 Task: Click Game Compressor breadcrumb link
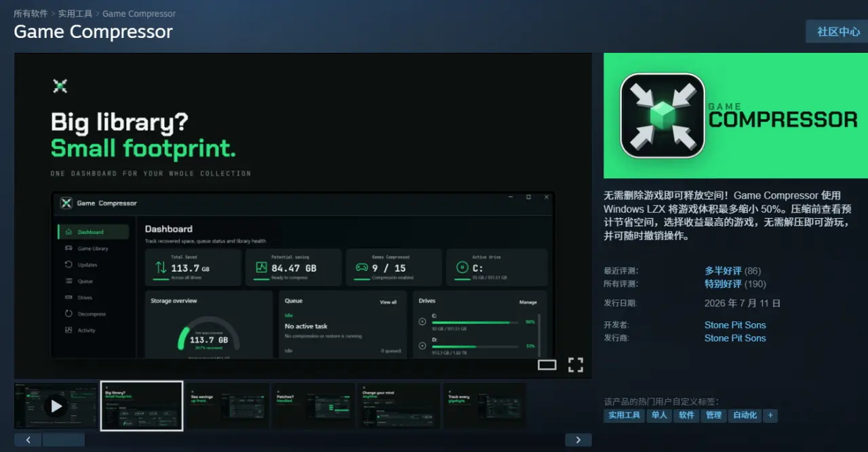pyautogui.click(x=139, y=14)
